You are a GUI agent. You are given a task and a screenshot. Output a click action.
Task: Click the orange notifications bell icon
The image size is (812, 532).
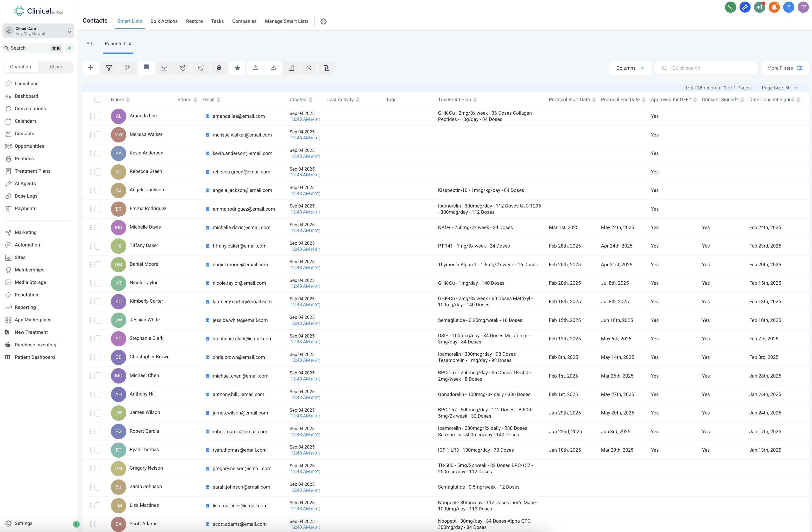[774, 7]
